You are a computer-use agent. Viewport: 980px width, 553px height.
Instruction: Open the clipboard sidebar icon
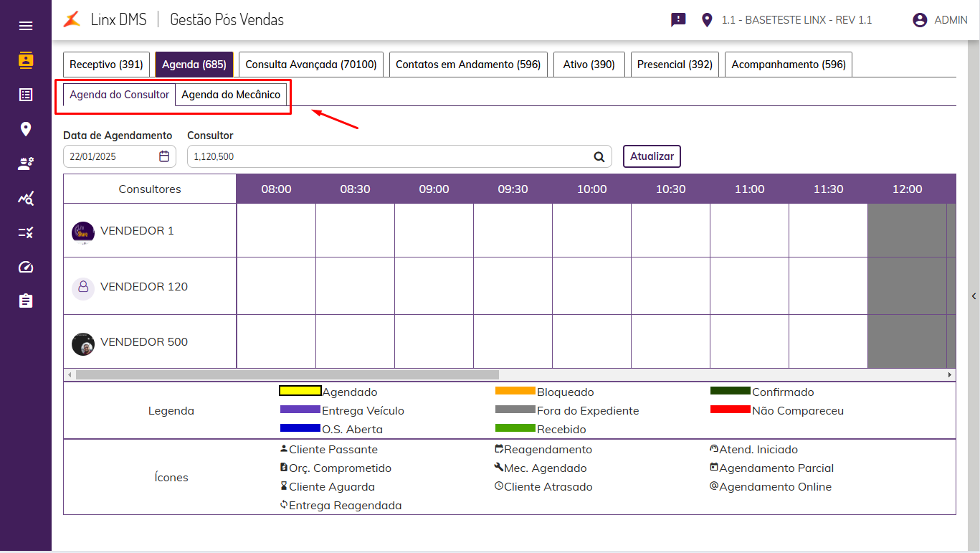pyautogui.click(x=26, y=301)
